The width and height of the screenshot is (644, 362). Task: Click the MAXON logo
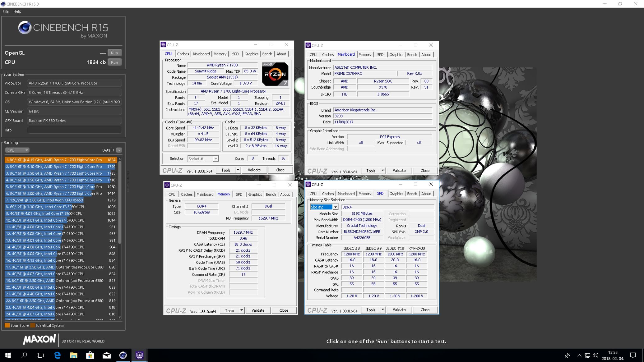(x=39, y=340)
